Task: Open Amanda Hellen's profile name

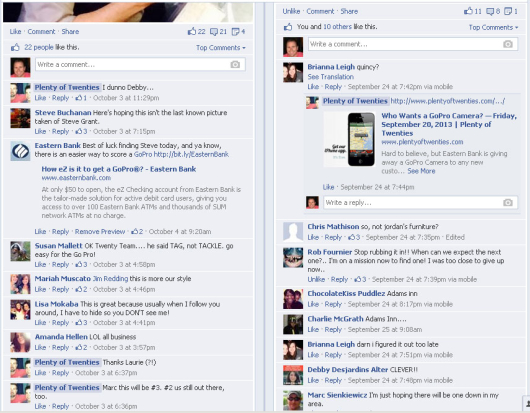Action: coord(61,337)
